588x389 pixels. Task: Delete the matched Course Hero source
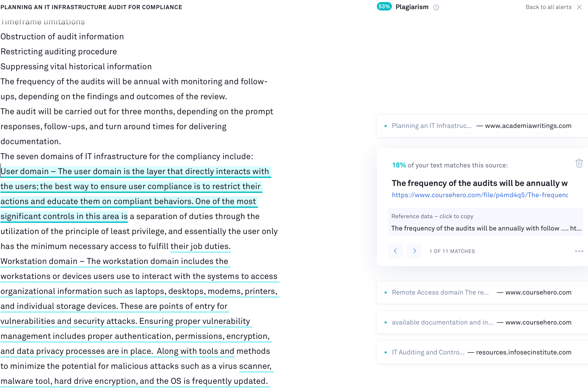pyautogui.click(x=579, y=164)
